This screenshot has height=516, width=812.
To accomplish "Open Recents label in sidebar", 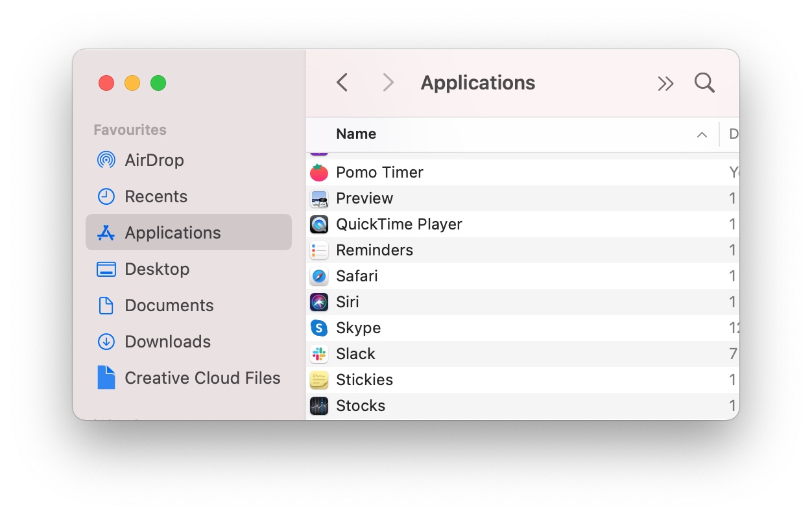I will point(156,196).
